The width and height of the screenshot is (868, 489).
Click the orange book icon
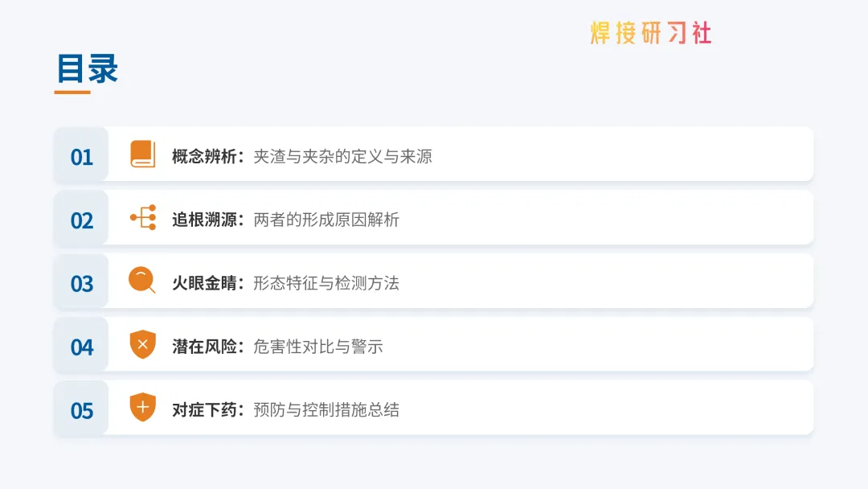[x=143, y=154]
